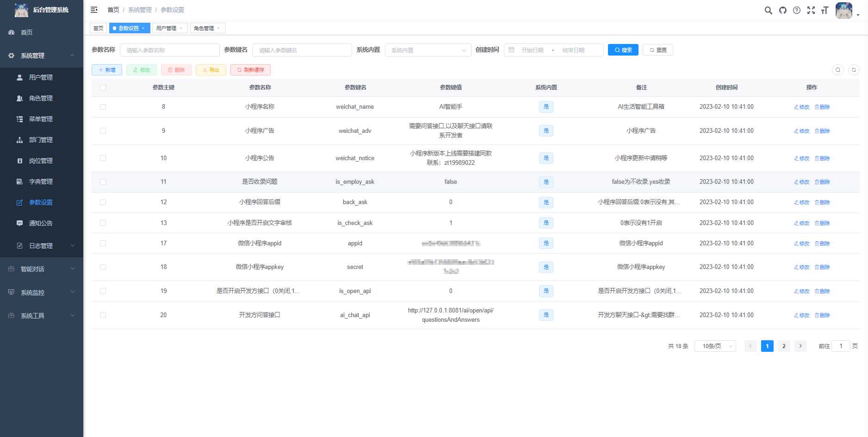Click the font-size adjustment icon
868x437 pixels.
[825, 10]
